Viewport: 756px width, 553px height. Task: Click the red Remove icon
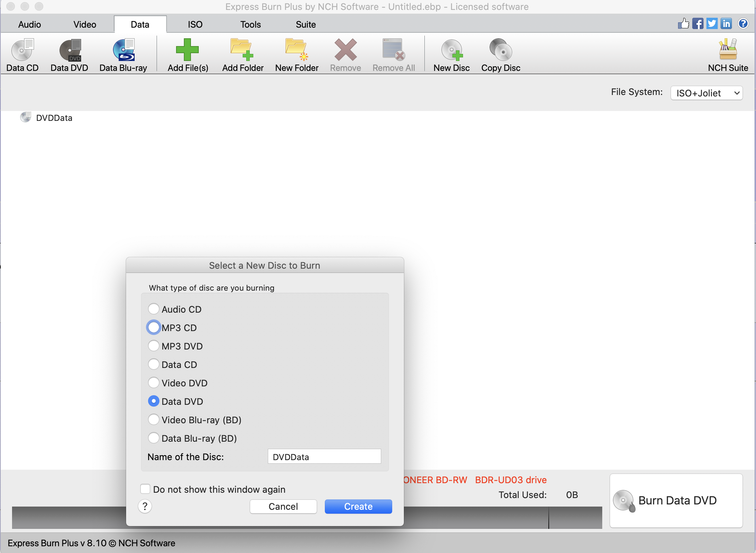click(x=345, y=55)
